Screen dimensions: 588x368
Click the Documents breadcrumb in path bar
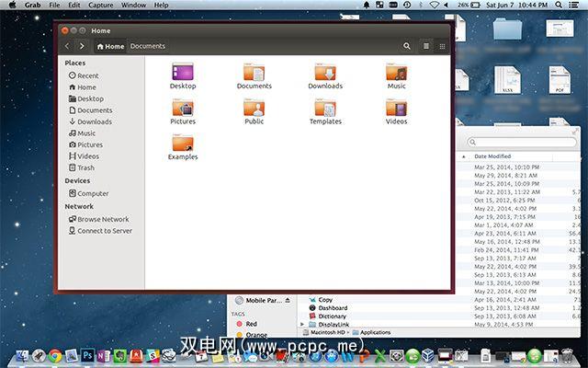(147, 46)
